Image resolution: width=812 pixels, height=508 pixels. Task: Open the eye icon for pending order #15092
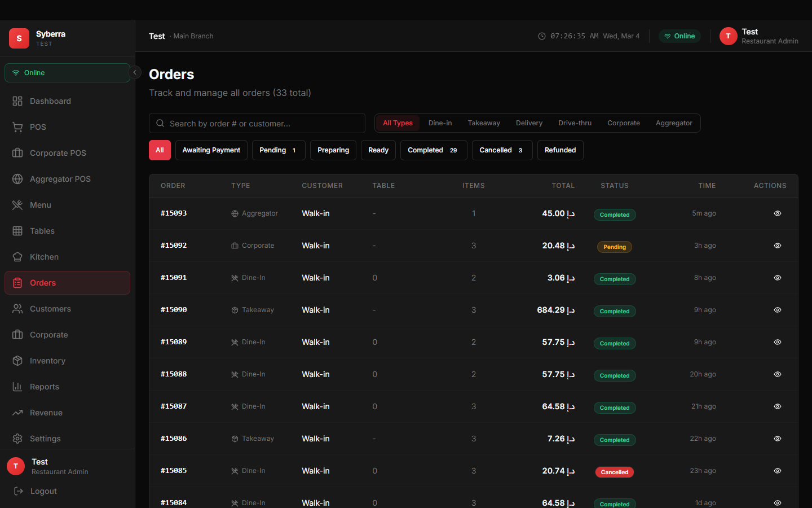(778, 246)
